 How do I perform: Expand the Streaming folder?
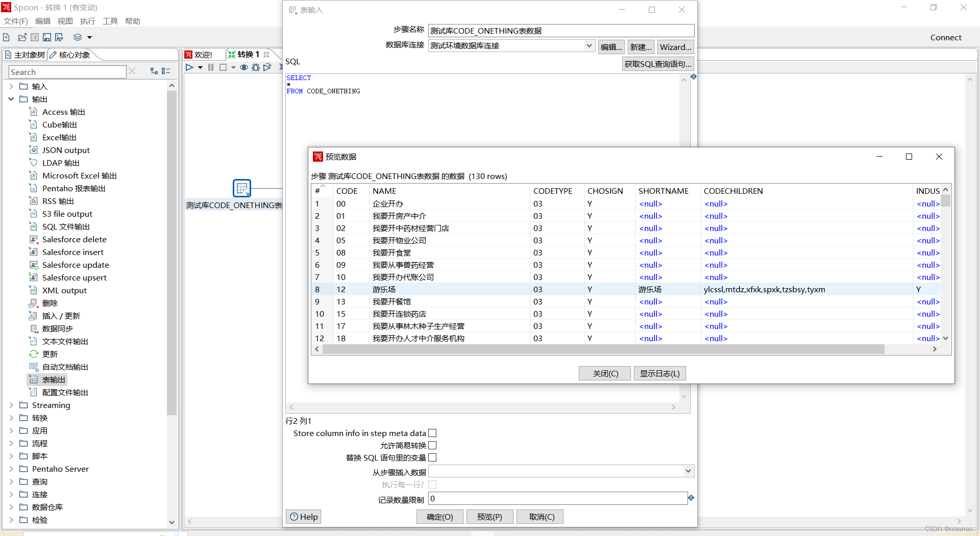tap(11, 405)
